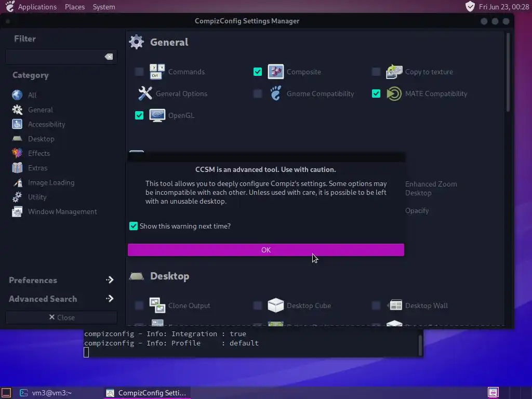Viewport: 532px width, 399px height.
Task: Enable the Commands plugin checkbox
Action: (x=139, y=72)
